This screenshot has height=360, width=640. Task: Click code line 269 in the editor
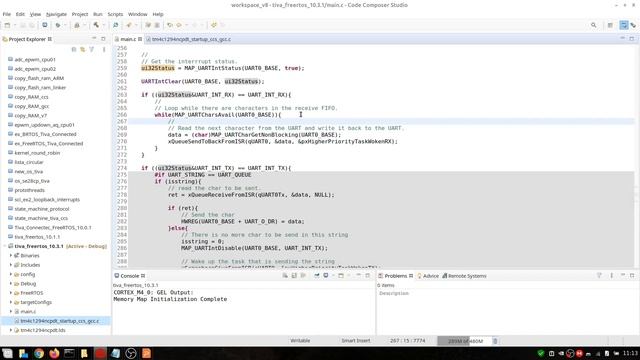pyautogui.click(x=254, y=135)
